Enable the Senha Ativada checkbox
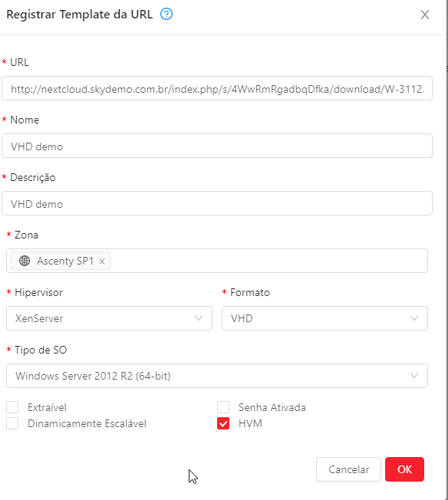 click(223, 407)
